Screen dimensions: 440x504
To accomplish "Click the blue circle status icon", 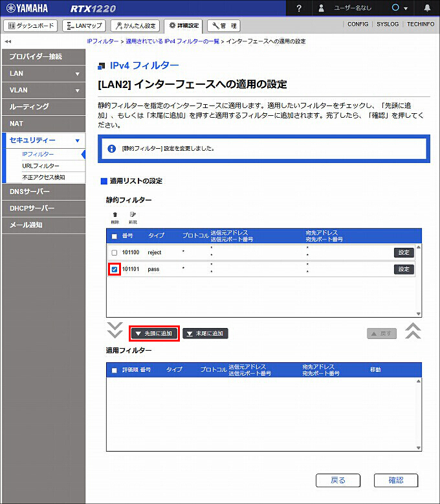I will click(395, 8).
